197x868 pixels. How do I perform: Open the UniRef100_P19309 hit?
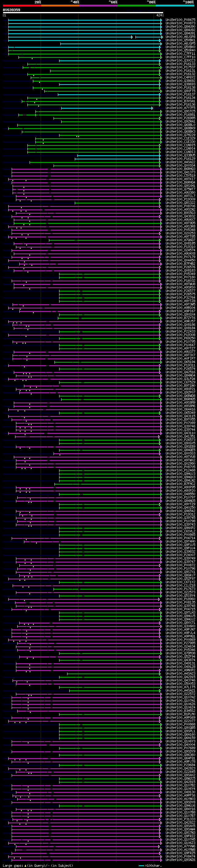[180, 200]
